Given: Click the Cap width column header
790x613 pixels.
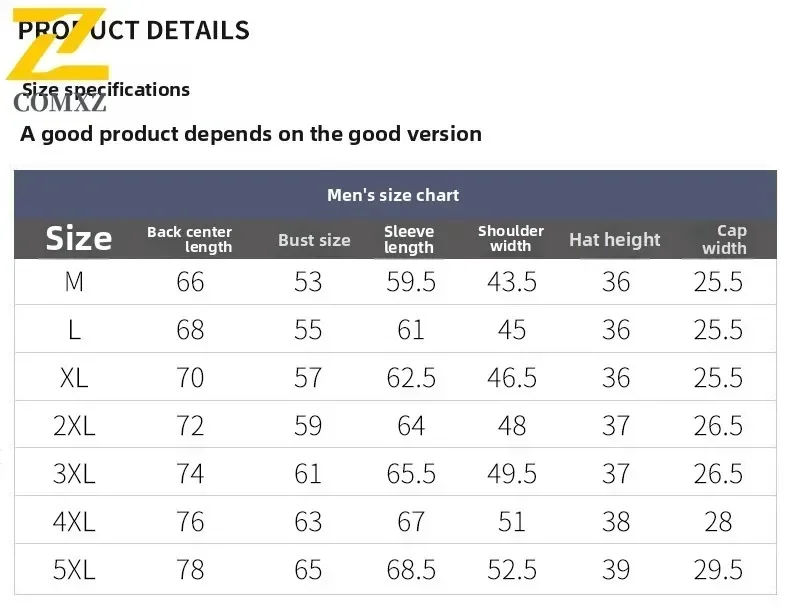Looking at the screenshot, I should tap(726, 239).
